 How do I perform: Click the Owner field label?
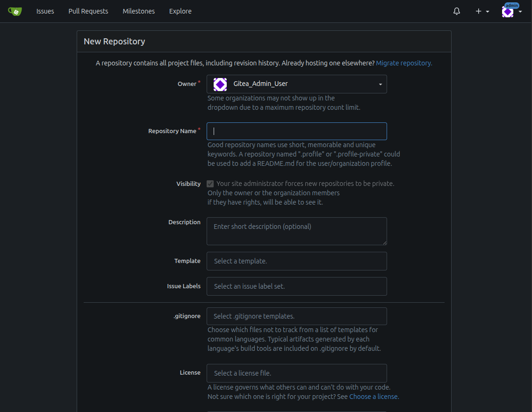[187, 84]
